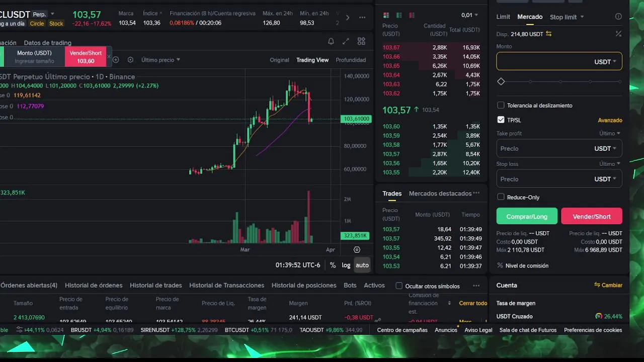Image resolution: width=644 pixels, height=362 pixels.
Task: Click the Monto amount input field
Action: pyautogui.click(x=559, y=61)
